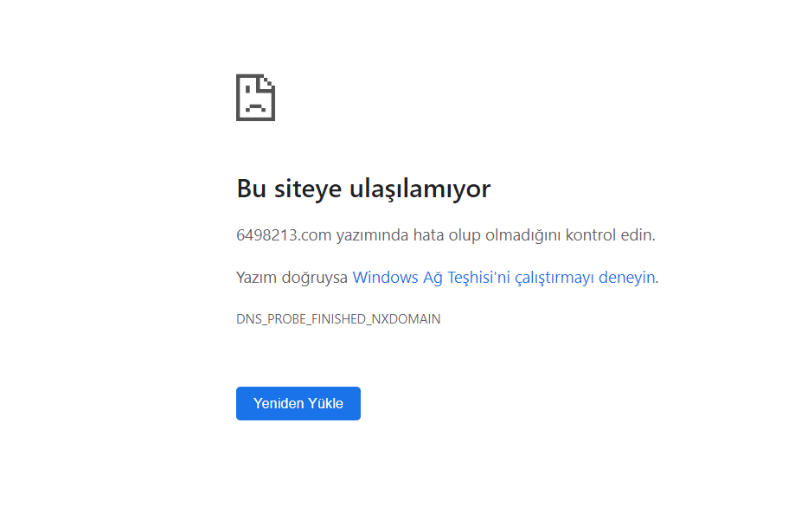This screenshot has width=795, height=532.
Task: Click the Bu siteye ulaşılamıyor heading
Action: [x=363, y=188]
